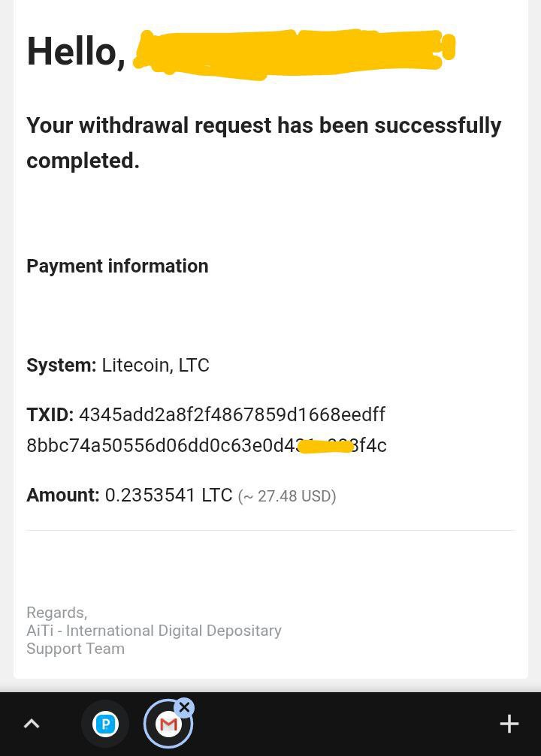
Task: Open the Gmail tab icon
Action: (x=168, y=724)
